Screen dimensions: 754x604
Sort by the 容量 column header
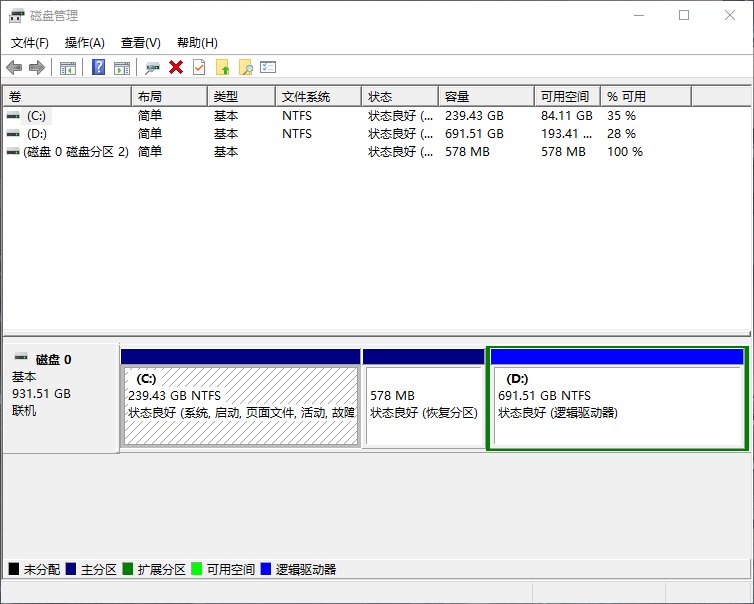click(487, 97)
